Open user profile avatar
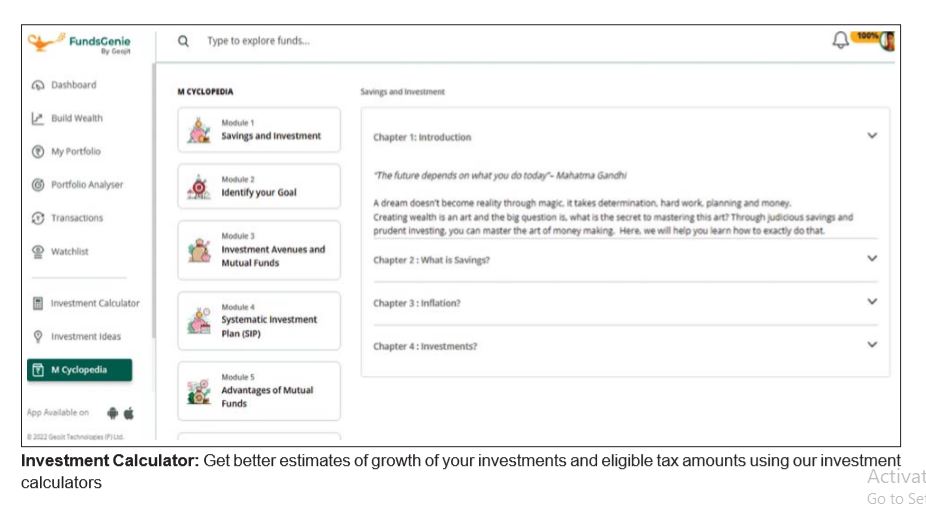Image resolution: width=926 pixels, height=506 pixels. point(886,41)
